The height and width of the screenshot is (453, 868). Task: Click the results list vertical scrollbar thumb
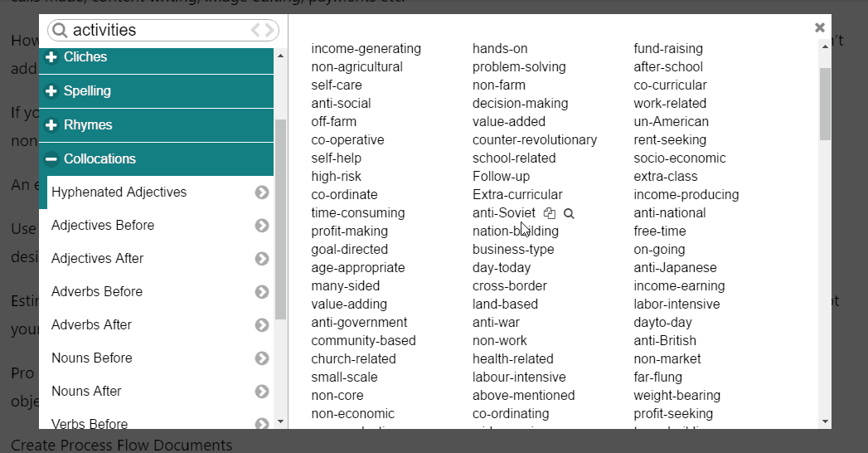pyautogui.click(x=825, y=104)
